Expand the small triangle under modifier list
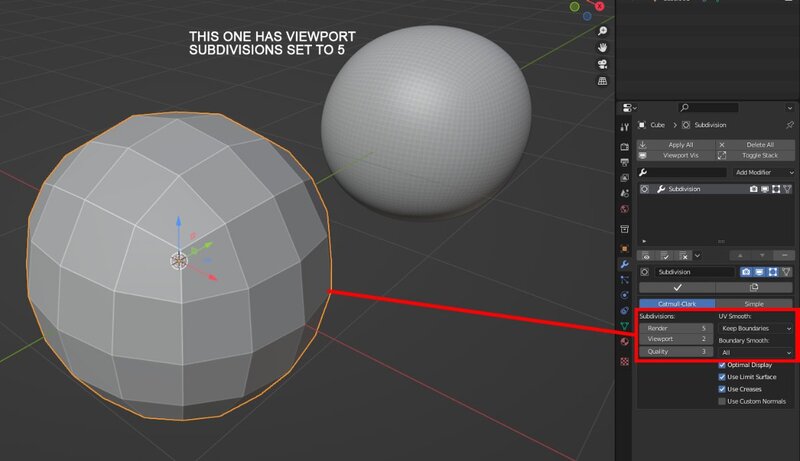Image resolution: width=800 pixels, height=461 pixels. click(644, 241)
